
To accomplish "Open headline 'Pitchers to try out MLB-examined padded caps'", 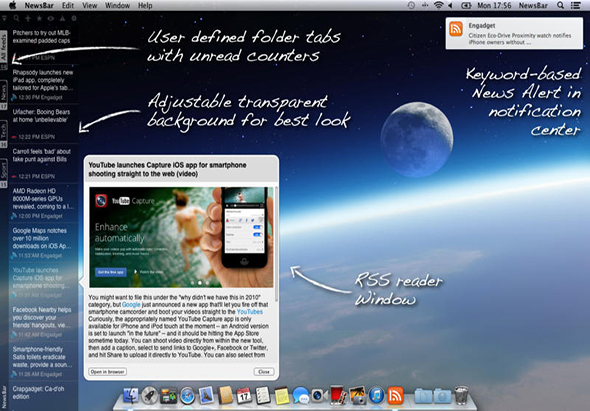I will point(41,37).
